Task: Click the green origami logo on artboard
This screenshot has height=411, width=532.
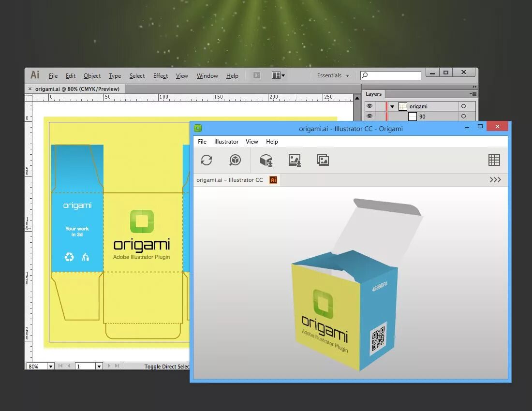Action: (142, 221)
